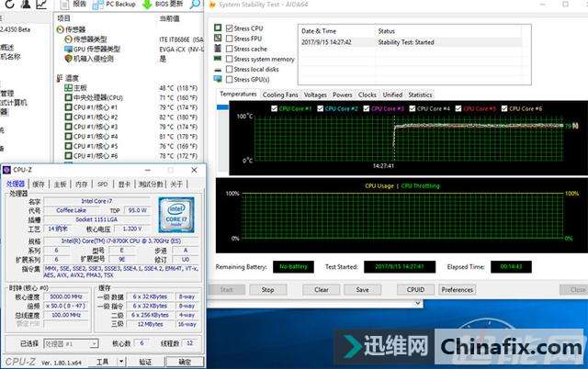Toggle the CPU Core #3 graph checkbox
Screen dimensions: 588x369
[367, 108]
